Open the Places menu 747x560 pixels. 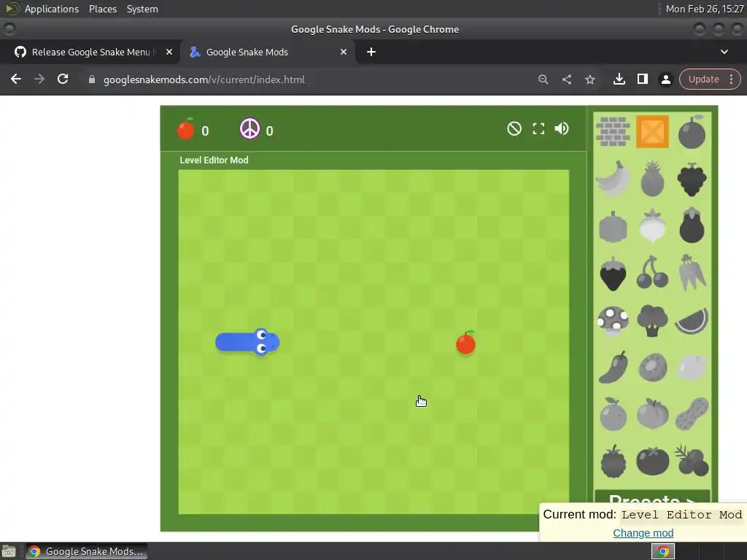[102, 9]
